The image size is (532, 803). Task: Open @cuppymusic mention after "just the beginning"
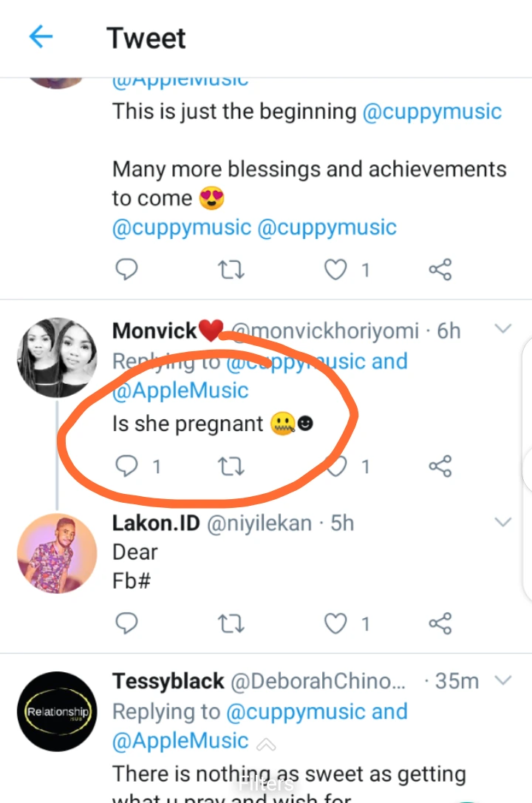(432, 112)
